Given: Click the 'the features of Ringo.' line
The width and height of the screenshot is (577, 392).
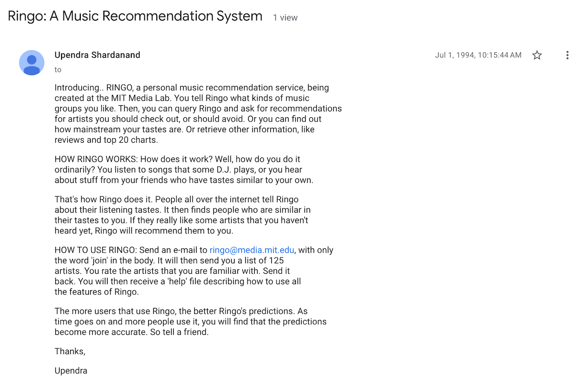Looking at the screenshot, I should (x=96, y=292).
